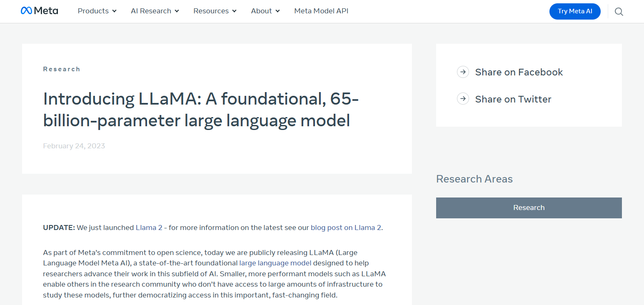Click the Share on Twitter text
Screen dimensions: 644x305
pyautogui.click(x=513, y=99)
